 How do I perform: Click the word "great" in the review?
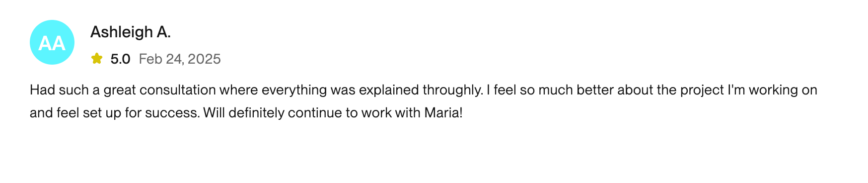coord(120,91)
